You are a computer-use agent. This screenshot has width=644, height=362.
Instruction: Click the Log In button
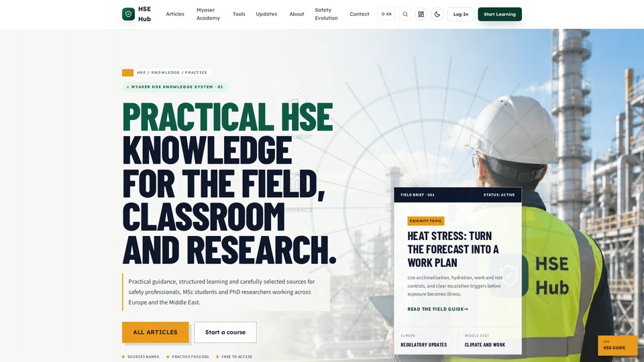pos(460,14)
